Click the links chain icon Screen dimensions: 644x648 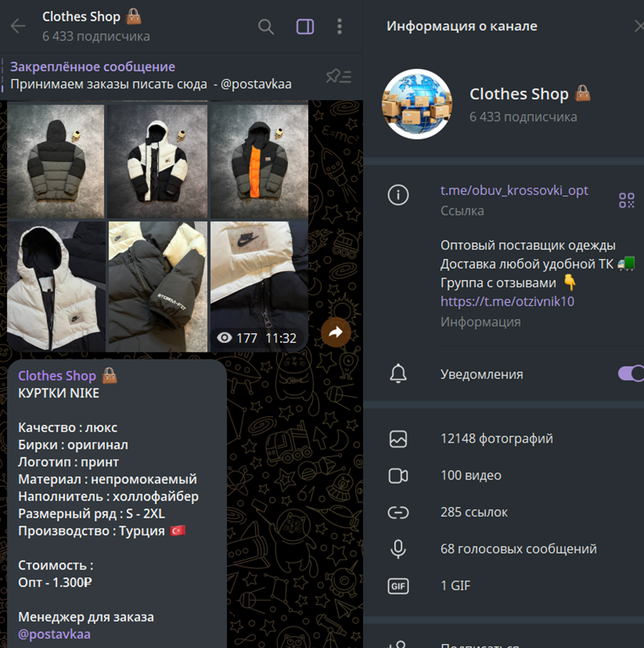(x=398, y=512)
